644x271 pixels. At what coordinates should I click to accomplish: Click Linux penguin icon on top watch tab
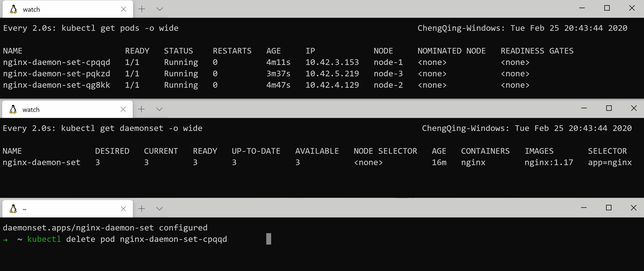point(13,9)
